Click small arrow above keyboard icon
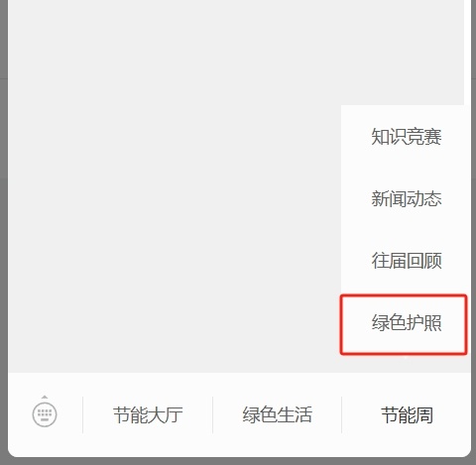This screenshot has height=465, width=476. (45, 397)
